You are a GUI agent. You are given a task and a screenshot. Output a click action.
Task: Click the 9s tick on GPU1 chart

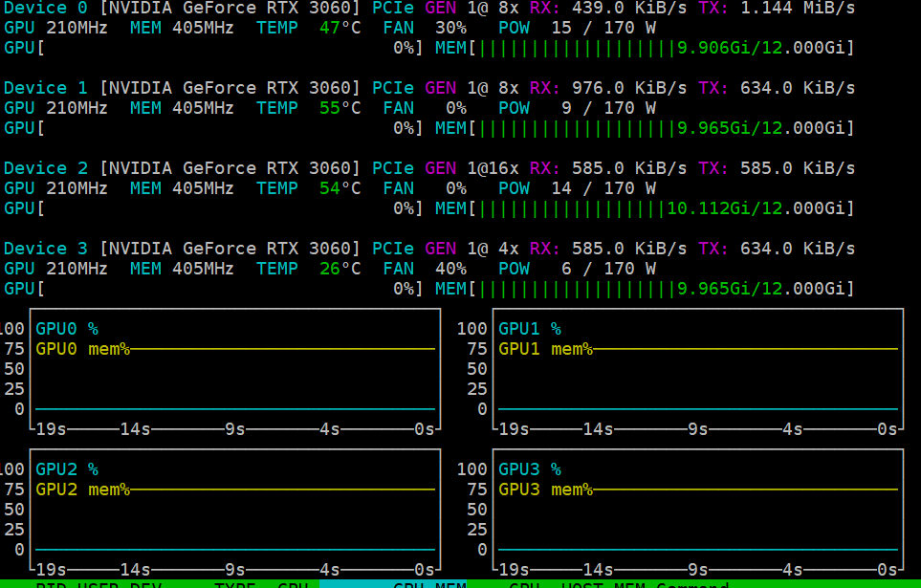698,429
